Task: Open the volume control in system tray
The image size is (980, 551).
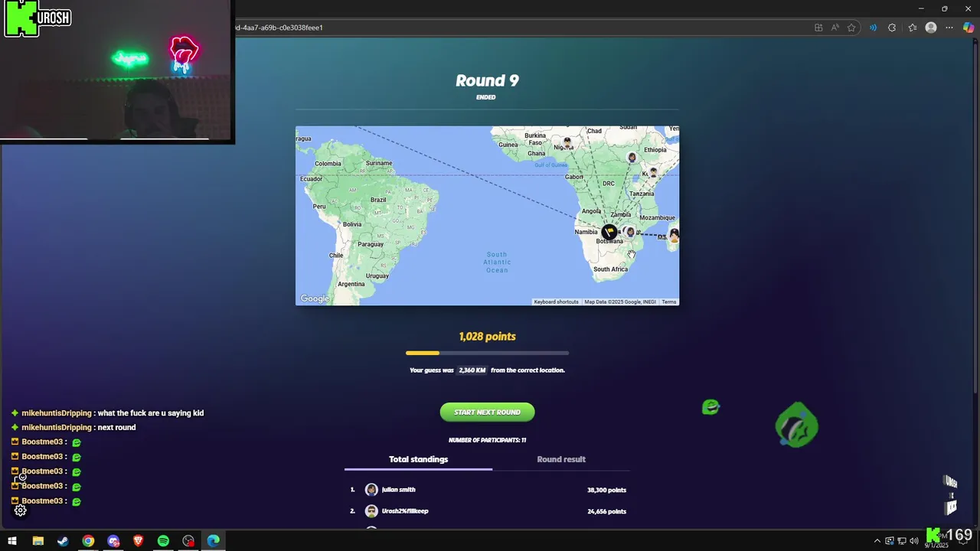Action: 913,541
